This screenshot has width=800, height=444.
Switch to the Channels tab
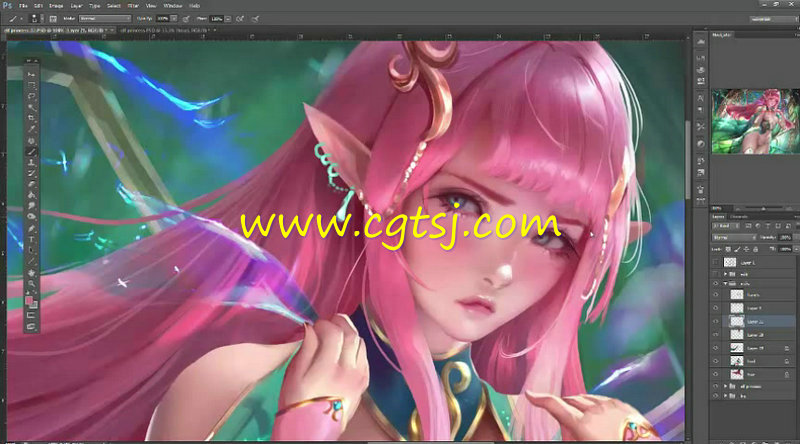click(739, 216)
